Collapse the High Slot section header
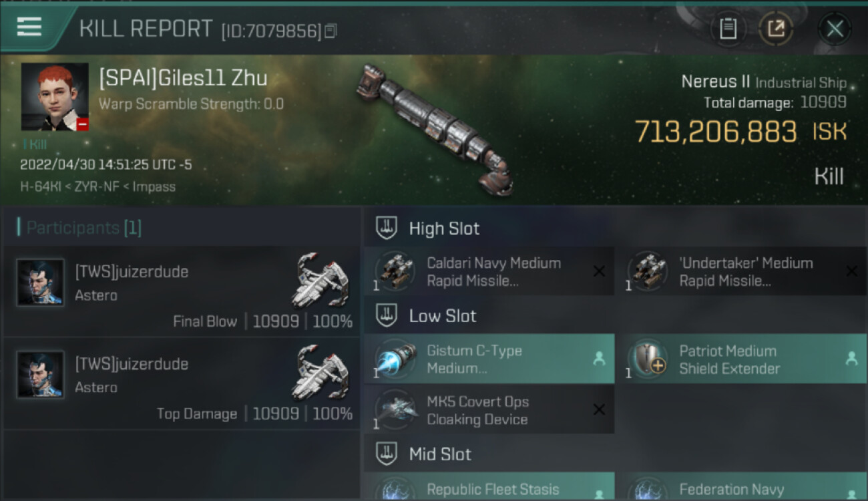This screenshot has width=868, height=501. click(444, 228)
